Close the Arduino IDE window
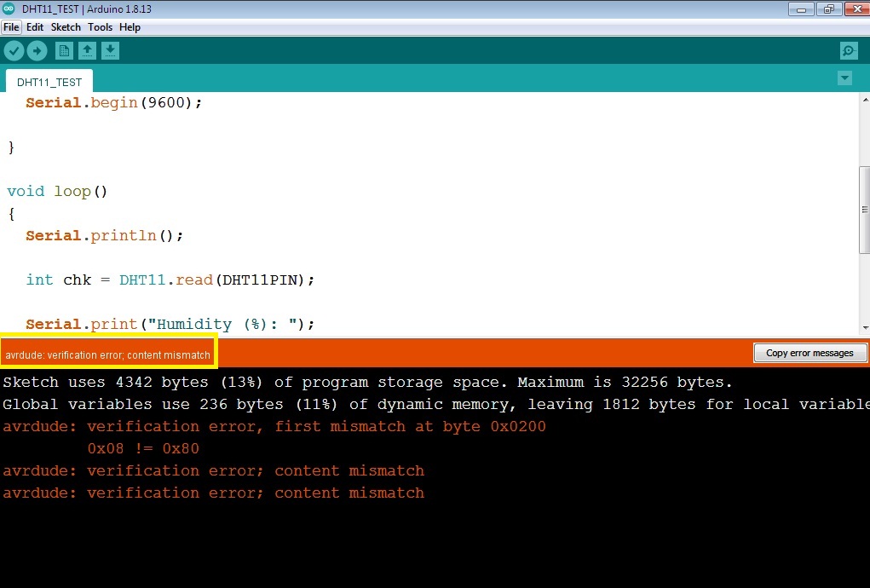The image size is (870, 588). point(857,9)
